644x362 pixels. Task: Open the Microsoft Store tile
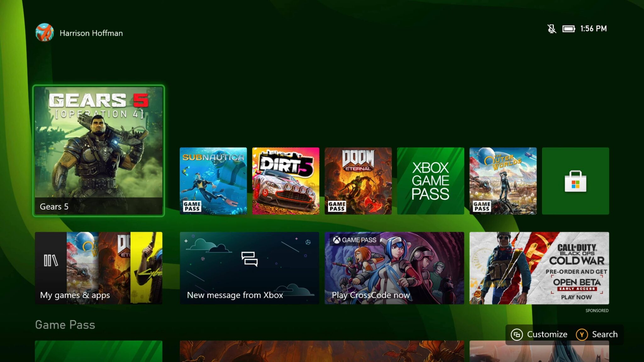[575, 181]
